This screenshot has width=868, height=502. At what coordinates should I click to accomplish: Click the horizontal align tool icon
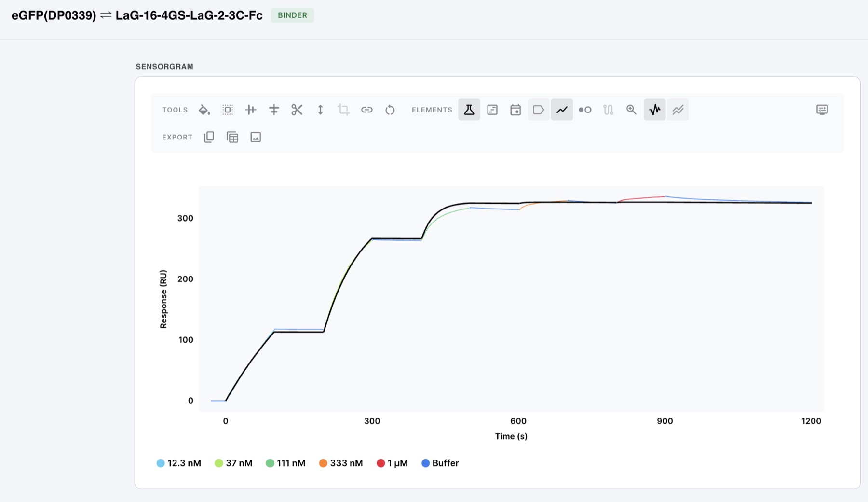(x=251, y=110)
